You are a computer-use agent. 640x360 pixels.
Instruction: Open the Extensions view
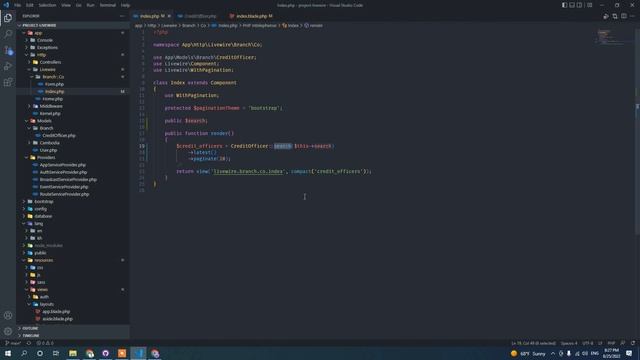tap(8, 82)
